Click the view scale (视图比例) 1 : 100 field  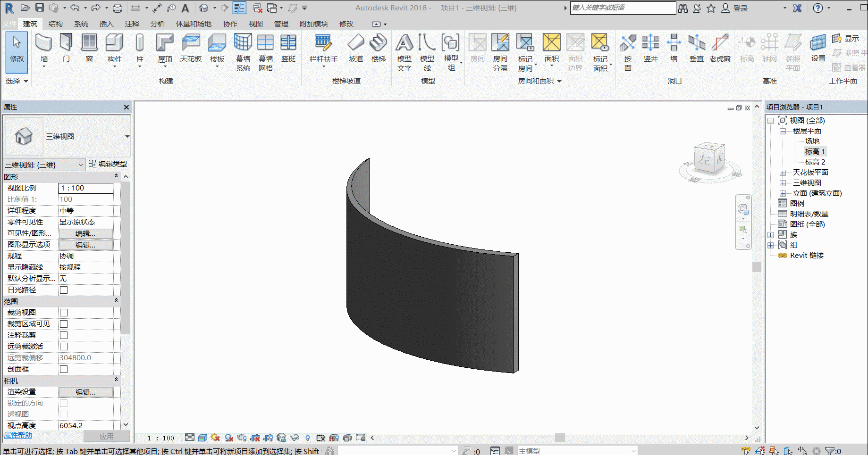tap(86, 188)
